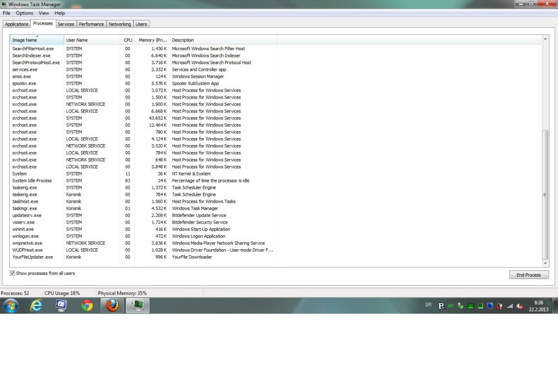
Task: Sort by the Image Name column header
Action: pyautogui.click(x=37, y=40)
